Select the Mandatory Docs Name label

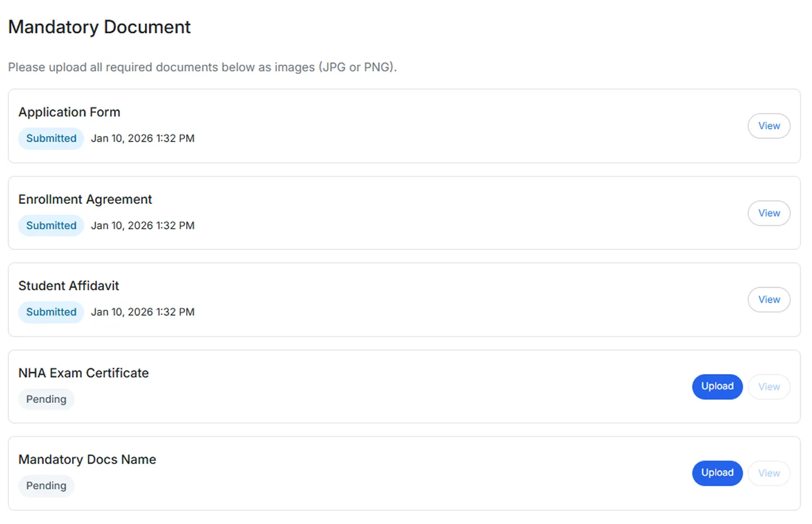tap(87, 460)
